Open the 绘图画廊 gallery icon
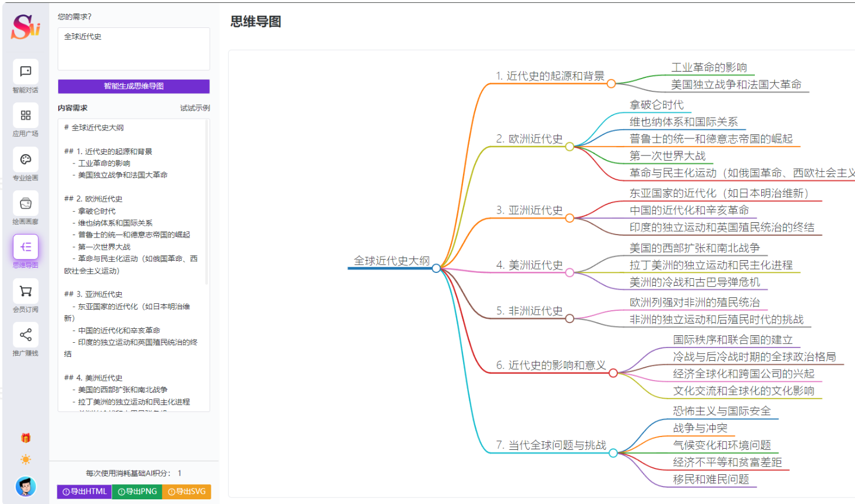 pyautogui.click(x=26, y=203)
